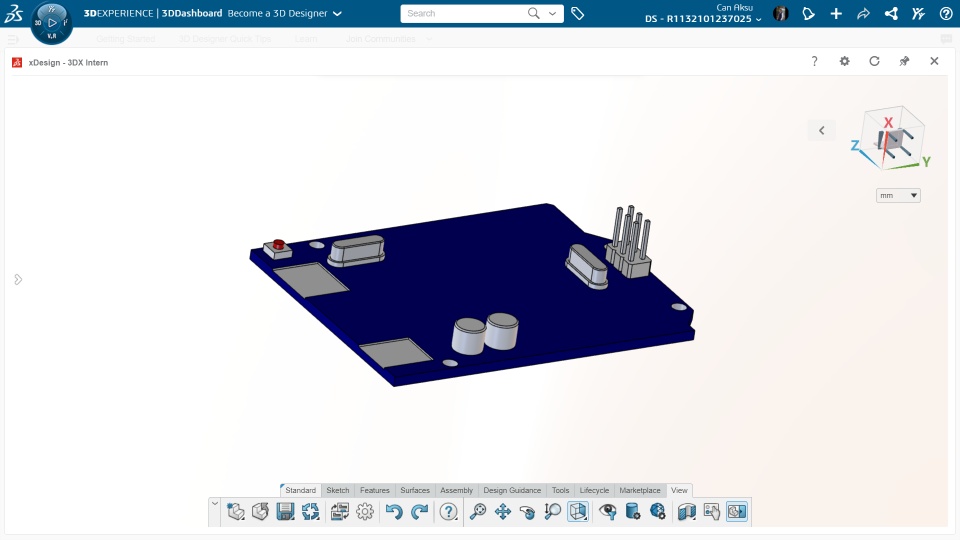Open the xDesign widget help question mark
The width and height of the screenshot is (960, 540).
pos(814,61)
